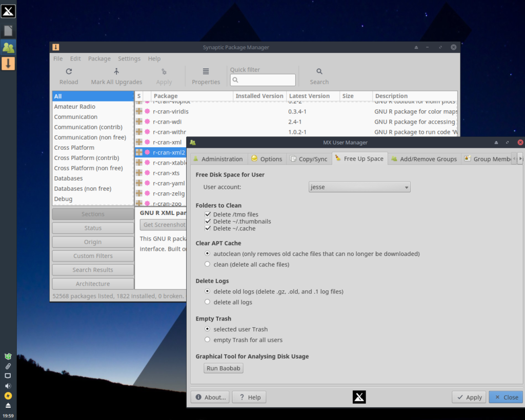This screenshot has height=420, width=525.
Task: Select delete all logs option
Action: pos(207,302)
